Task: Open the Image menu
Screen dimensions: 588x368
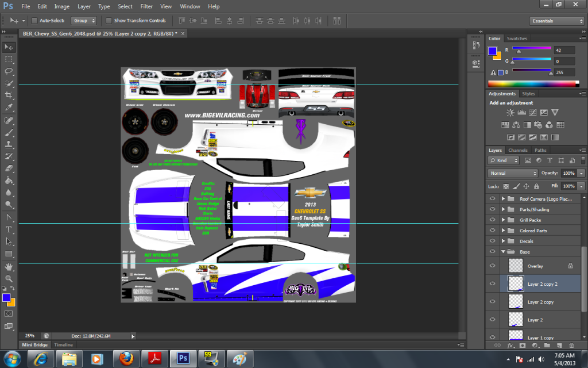Action: point(62,6)
